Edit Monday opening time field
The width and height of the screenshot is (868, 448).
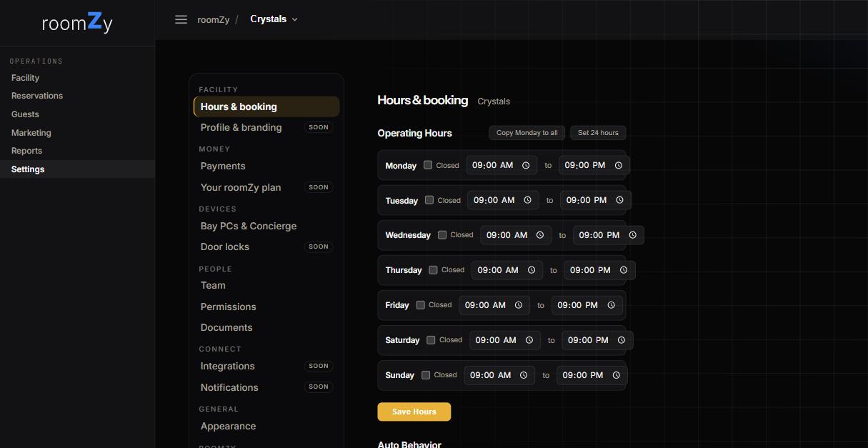502,165
